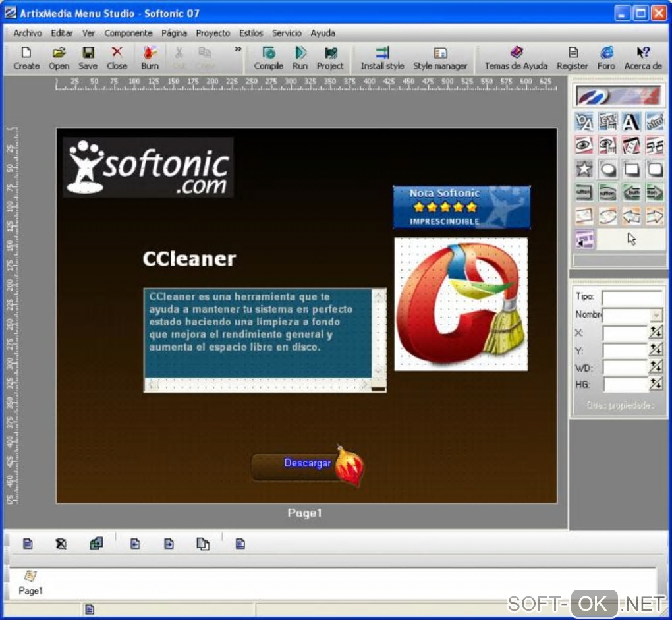Select the rotated text 'bA' component
This screenshot has width=672, height=620.
(x=584, y=122)
